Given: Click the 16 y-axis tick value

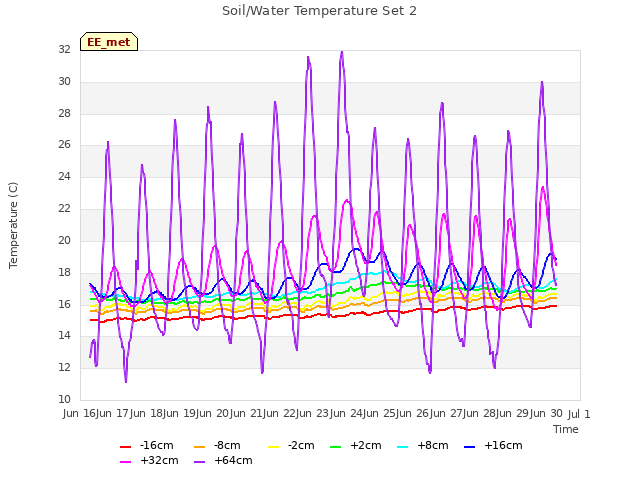Looking at the screenshot, I should pos(64,304).
